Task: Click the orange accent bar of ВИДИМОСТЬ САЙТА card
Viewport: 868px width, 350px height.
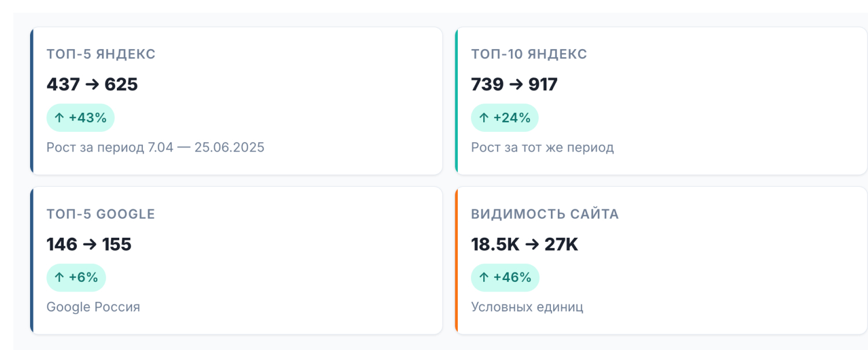Action: (457, 260)
